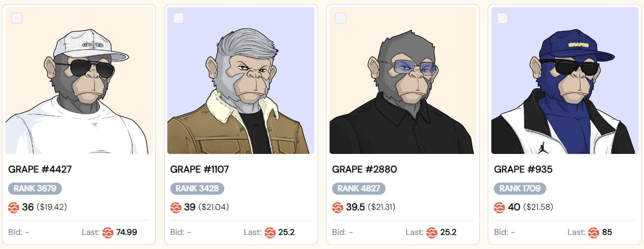Viewport: 644px width, 249px height.
Task: Open the GRAPE #4427 title link
Action: [x=40, y=170]
